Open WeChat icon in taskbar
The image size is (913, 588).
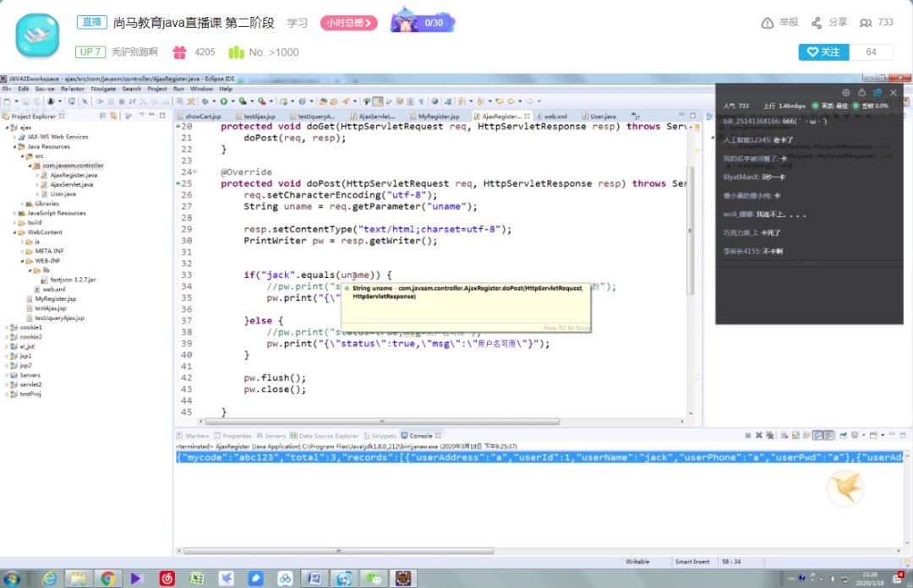[x=373, y=579]
